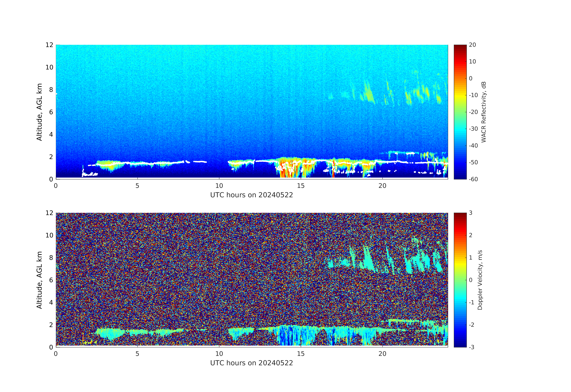The image size is (571, 392).
Task: Click the cyan cirrus streaks in the Doppler plot
Action: pos(368,261)
